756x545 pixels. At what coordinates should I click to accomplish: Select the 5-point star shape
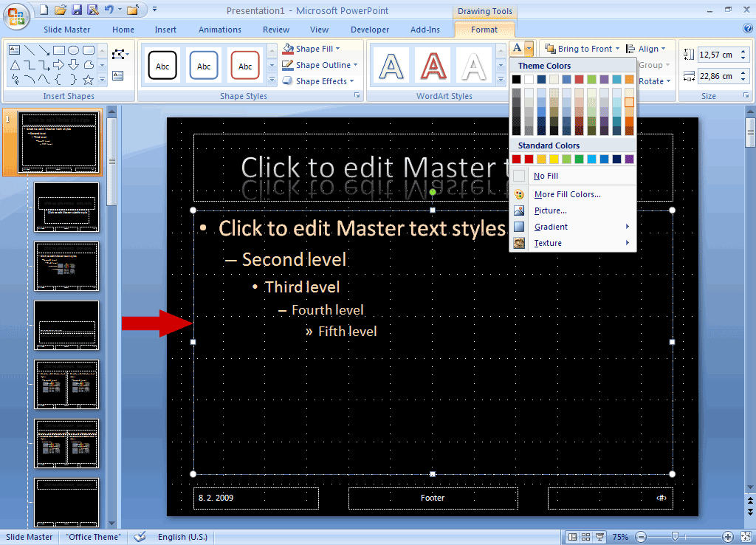(89, 80)
